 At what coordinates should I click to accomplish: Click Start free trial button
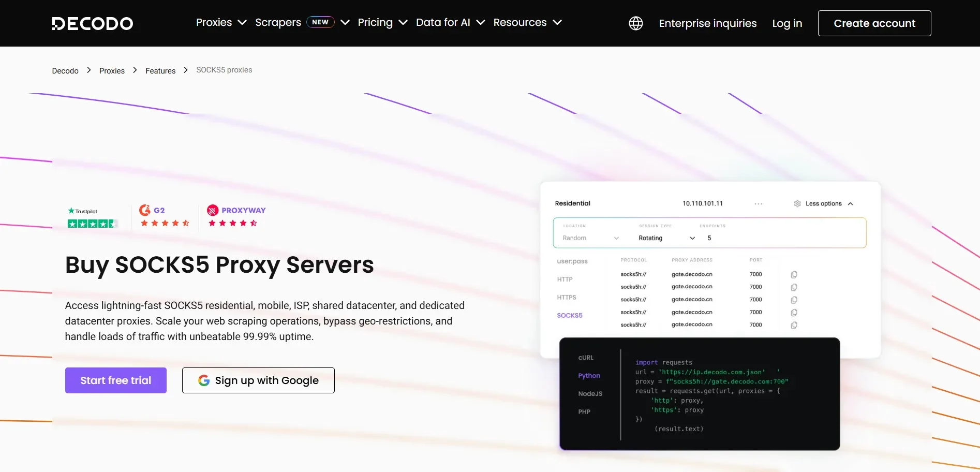pyautogui.click(x=116, y=380)
